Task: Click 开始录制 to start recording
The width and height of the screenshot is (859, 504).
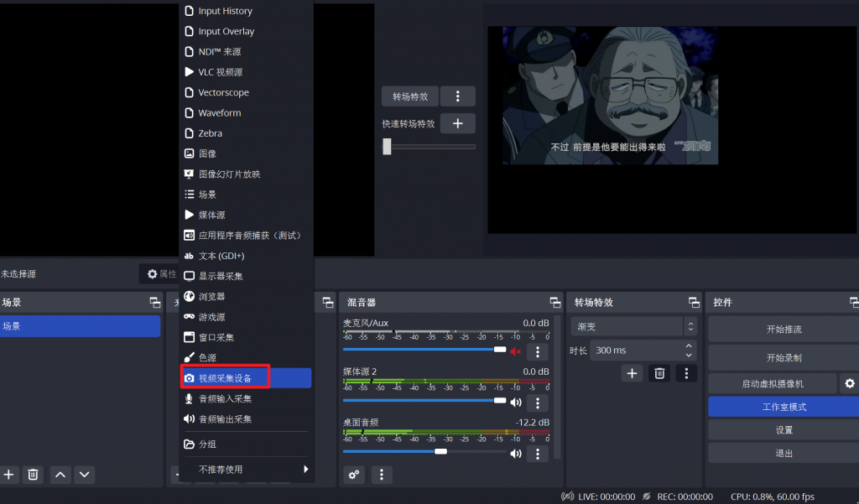Action: 784,358
